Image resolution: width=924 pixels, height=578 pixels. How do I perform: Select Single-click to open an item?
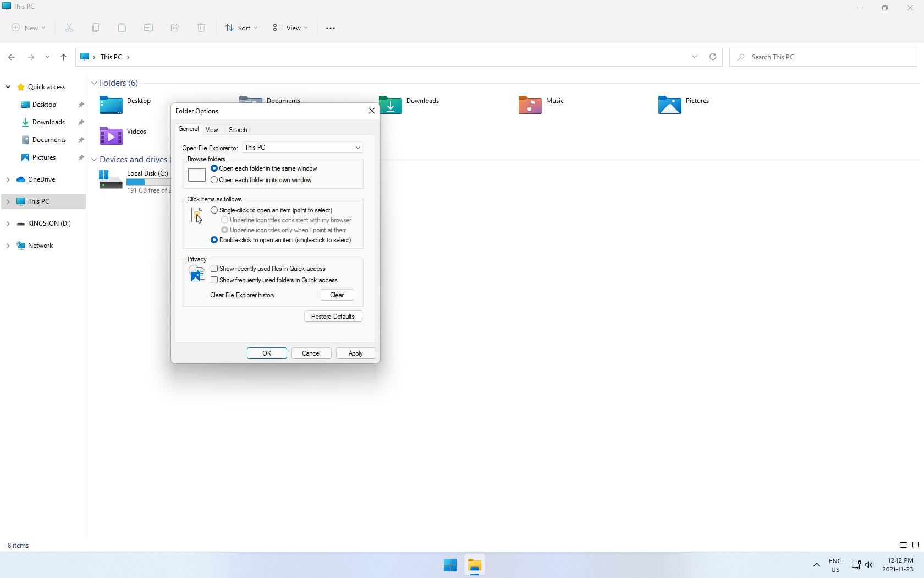(215, 210)
